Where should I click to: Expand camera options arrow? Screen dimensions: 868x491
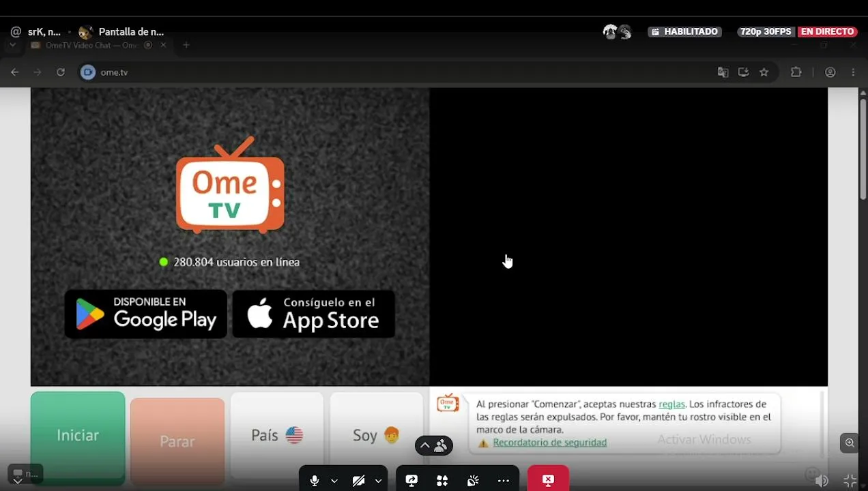(x=378, y=481)
